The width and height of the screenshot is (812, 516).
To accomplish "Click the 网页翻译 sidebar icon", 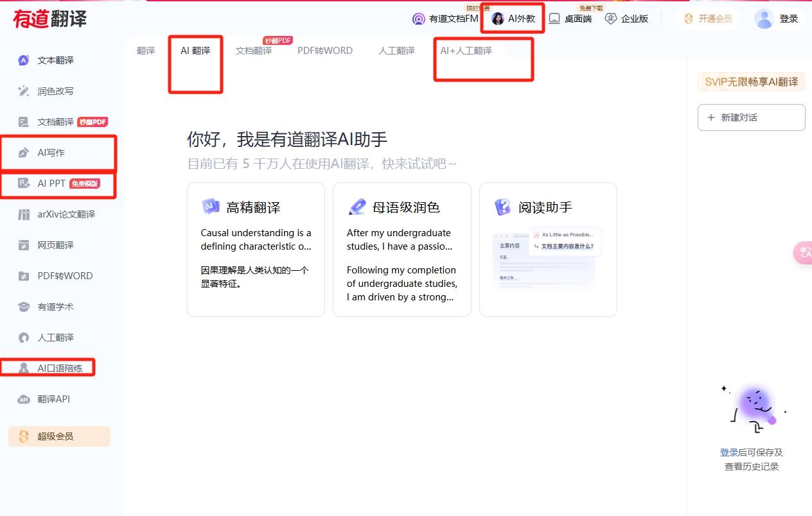I will 24,245.
